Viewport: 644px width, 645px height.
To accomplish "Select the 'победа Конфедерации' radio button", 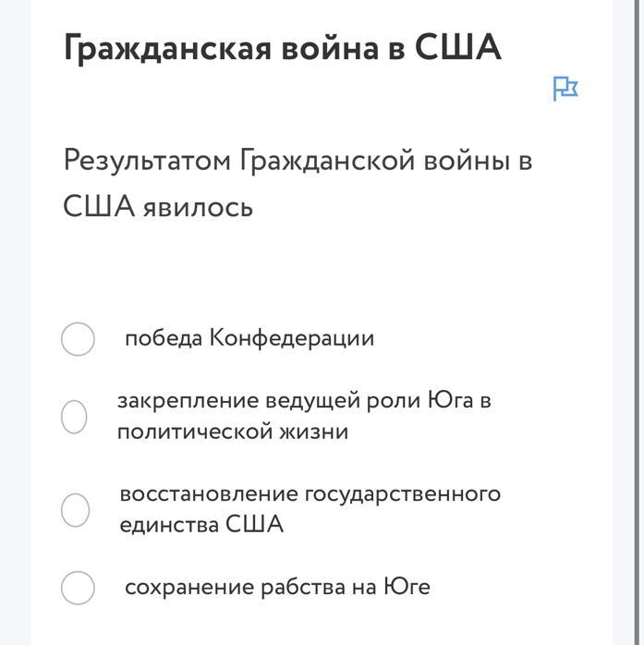I will (x=78, y=339).
